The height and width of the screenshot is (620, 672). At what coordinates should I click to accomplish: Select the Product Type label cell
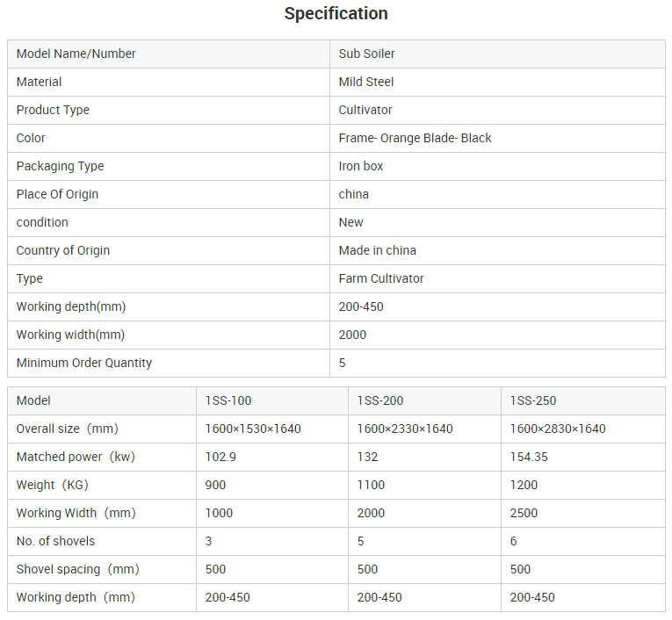[x=169, y=110]
